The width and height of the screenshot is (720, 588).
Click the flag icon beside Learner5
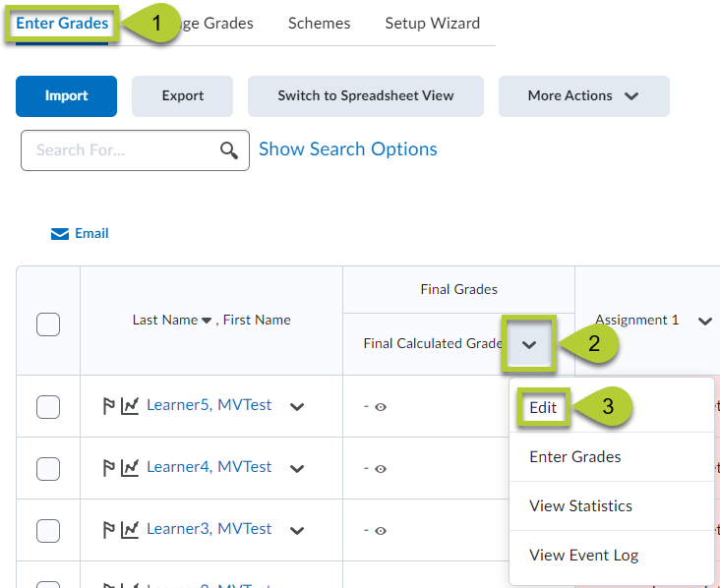click(x=109, y=406)
